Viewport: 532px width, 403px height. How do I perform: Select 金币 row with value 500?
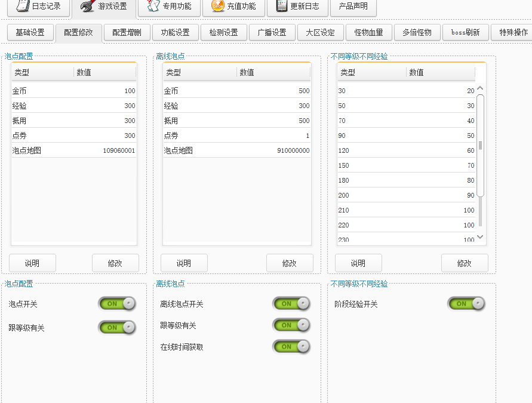[x=237, y=91]
